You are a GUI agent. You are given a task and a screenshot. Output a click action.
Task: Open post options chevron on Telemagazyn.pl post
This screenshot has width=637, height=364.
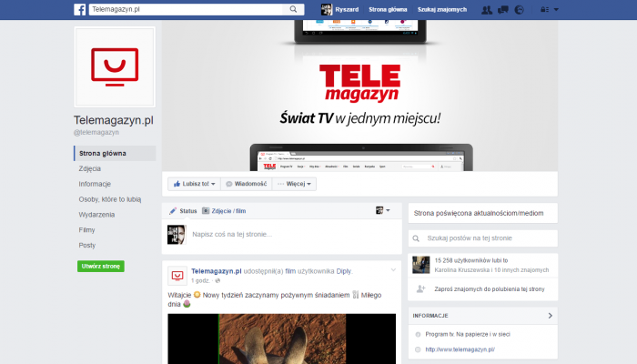click(x=393, y=270)
